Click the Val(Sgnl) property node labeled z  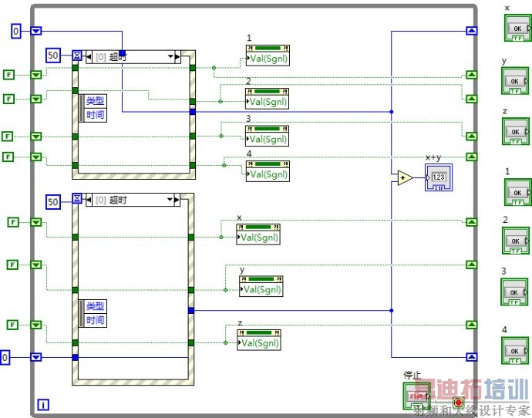coord(259,339)
